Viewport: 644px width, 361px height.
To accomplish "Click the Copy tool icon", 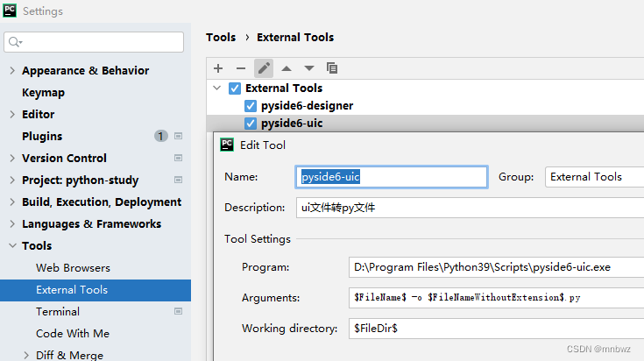I will [332, 67].
